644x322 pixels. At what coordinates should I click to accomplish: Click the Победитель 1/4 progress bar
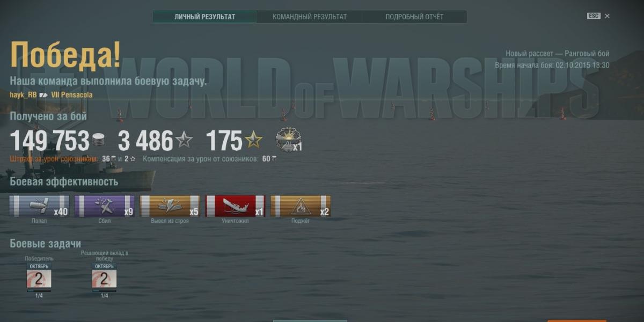pos(39,291)
